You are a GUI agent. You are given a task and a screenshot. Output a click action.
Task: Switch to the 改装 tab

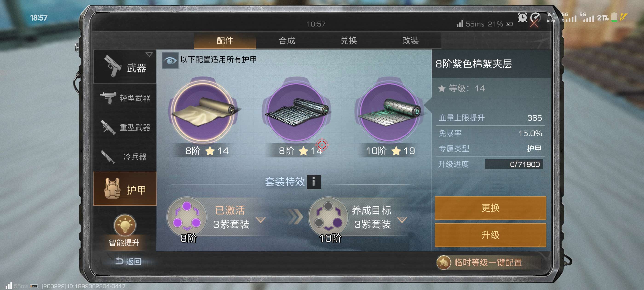pyautogui.click(x=410, y=41)
